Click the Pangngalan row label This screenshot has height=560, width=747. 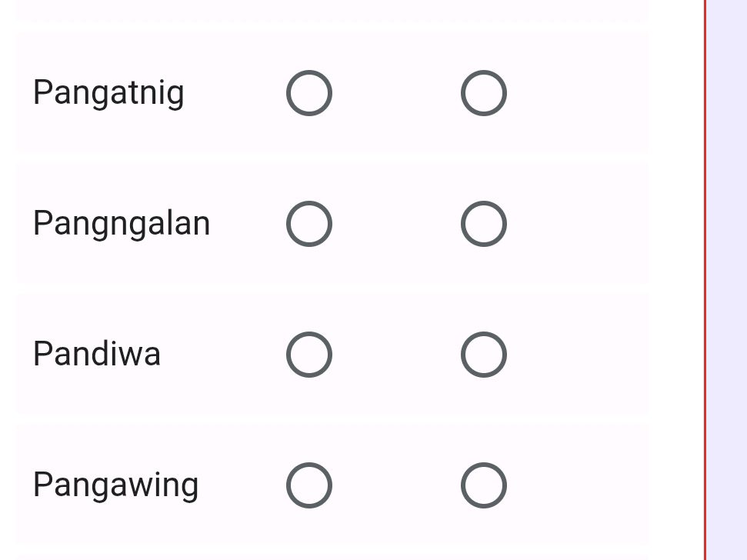[121, 223]
